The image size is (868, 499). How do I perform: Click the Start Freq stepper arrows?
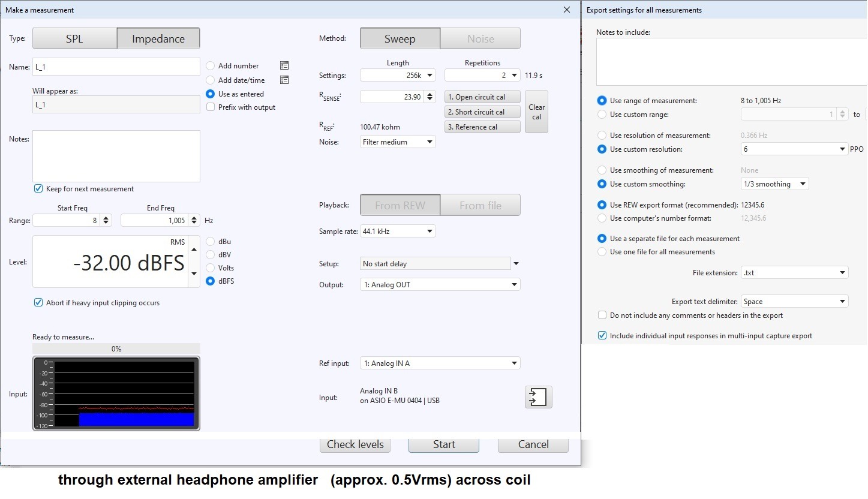click(106, 221)
